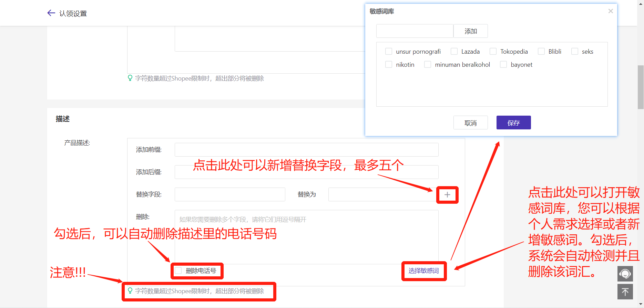Click the page's vertical scrollbar thumb
644x308 pixels.
[641, 87]
